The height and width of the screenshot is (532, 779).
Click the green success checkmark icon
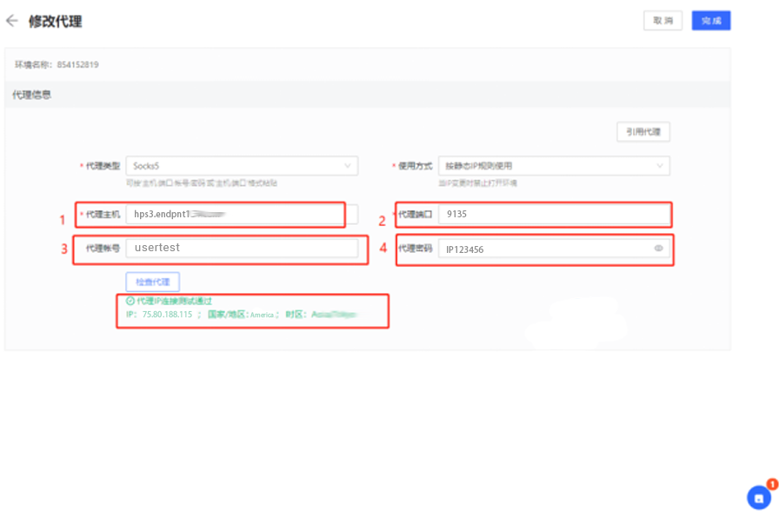(130, 301)
